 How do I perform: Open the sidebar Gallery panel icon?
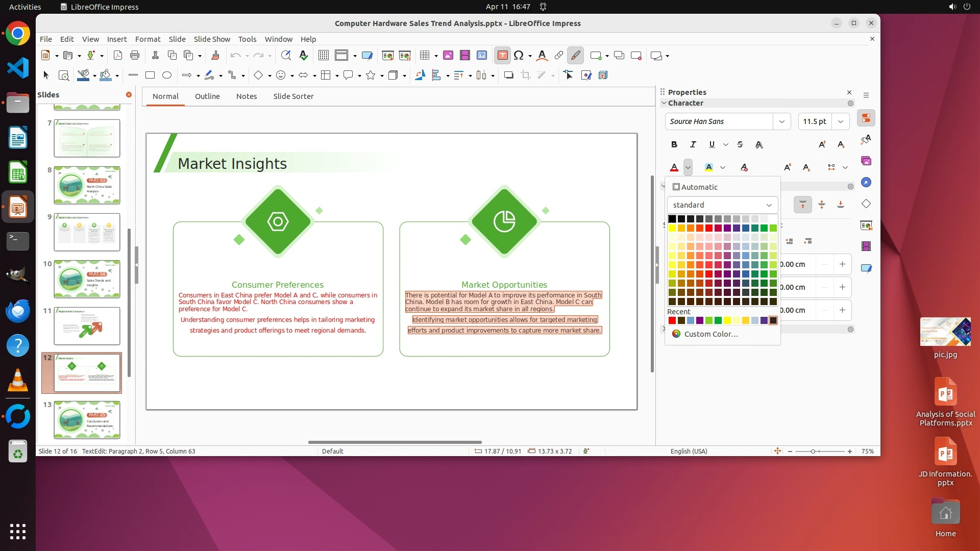coord(866,161)
